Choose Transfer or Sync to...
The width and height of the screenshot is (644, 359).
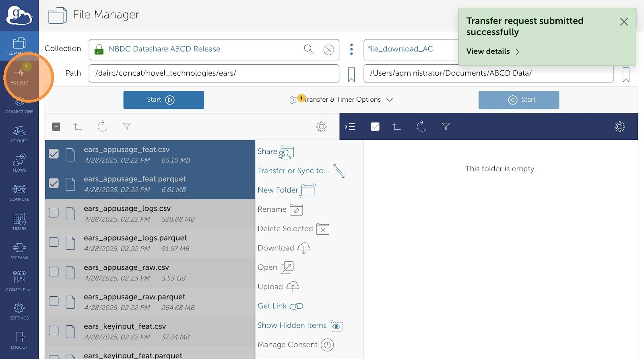301,171
